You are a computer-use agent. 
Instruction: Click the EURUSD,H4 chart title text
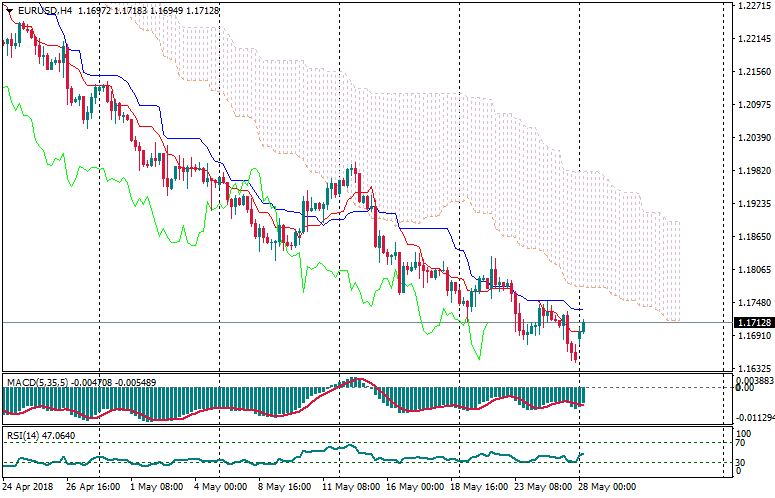point(45,10)
